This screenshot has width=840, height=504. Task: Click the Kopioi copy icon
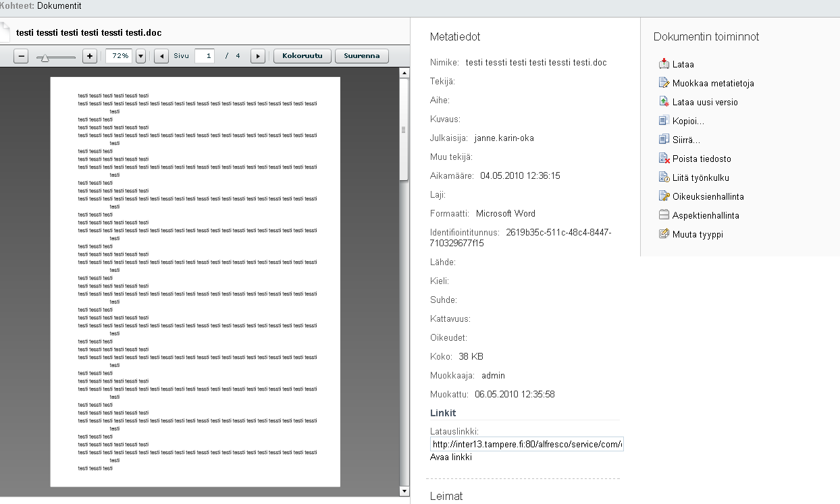663,121
